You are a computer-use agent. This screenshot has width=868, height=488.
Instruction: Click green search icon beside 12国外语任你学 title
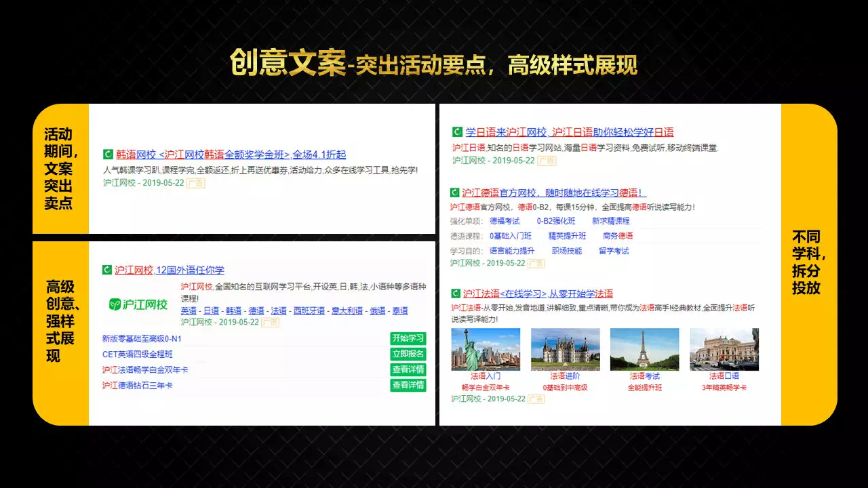tap(106, 270)
